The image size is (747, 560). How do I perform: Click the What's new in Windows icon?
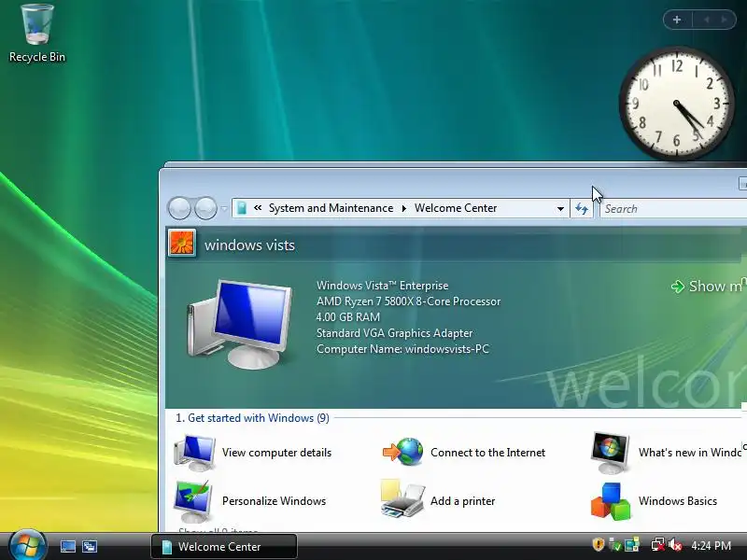611,453
